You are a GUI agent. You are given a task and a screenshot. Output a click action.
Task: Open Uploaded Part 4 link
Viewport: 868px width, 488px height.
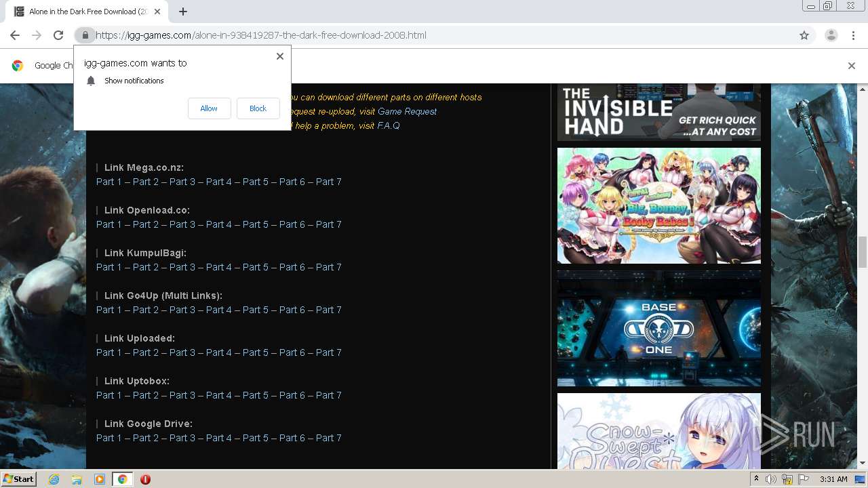pyautogui.click(x=219, y=352)
